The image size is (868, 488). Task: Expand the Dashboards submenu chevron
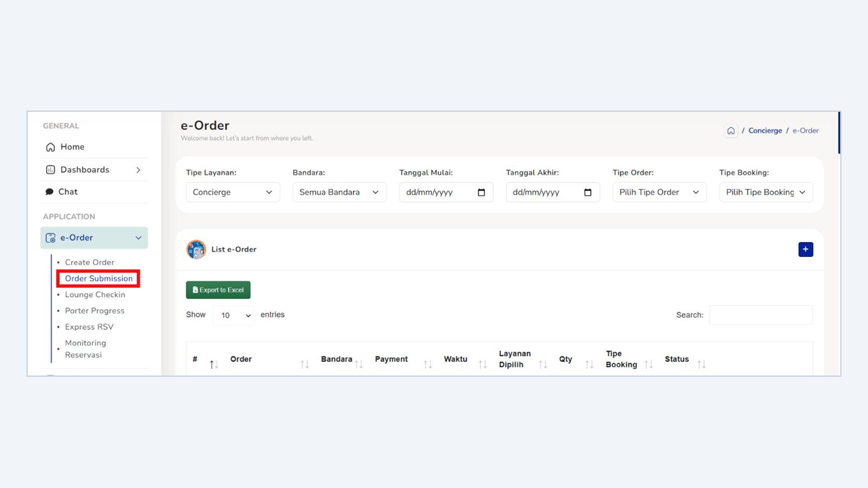(138, 170)
